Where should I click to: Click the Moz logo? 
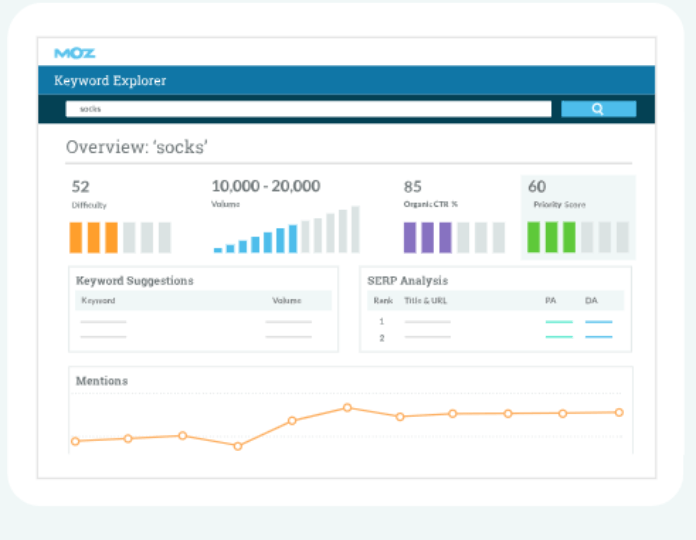coord(75,53)
